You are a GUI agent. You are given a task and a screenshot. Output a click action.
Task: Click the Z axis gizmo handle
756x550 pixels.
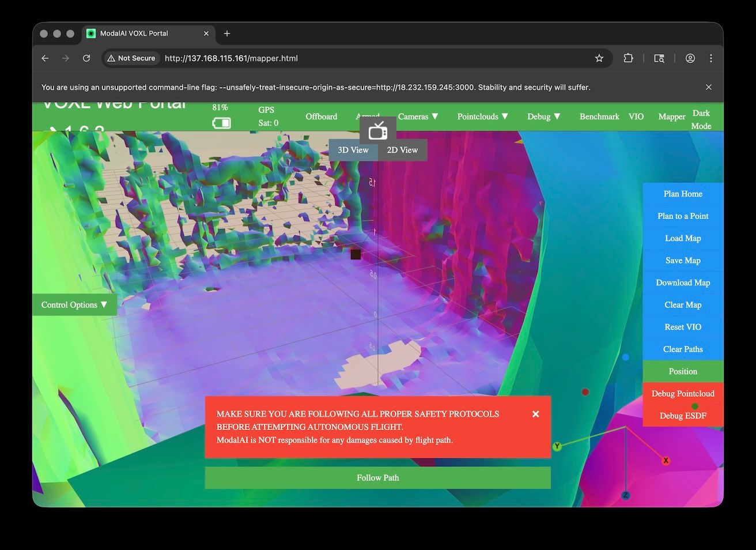(x=625, y=495)
